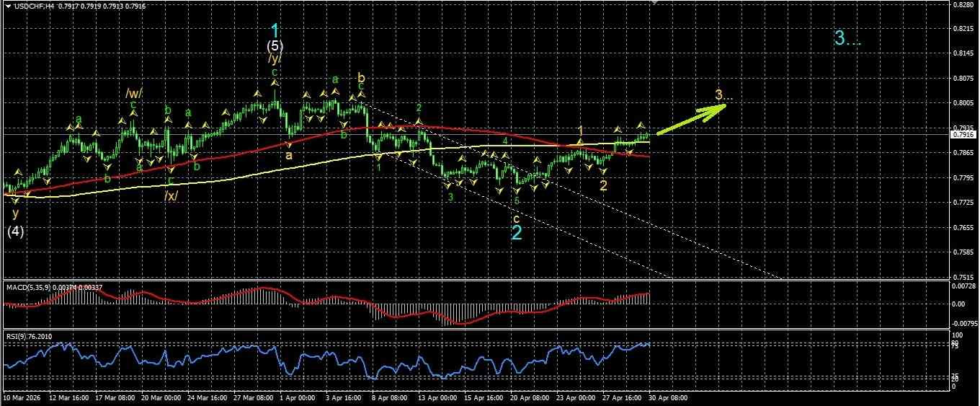
Task: Click the 0.00728 MACD scale value
Action: 963,287
